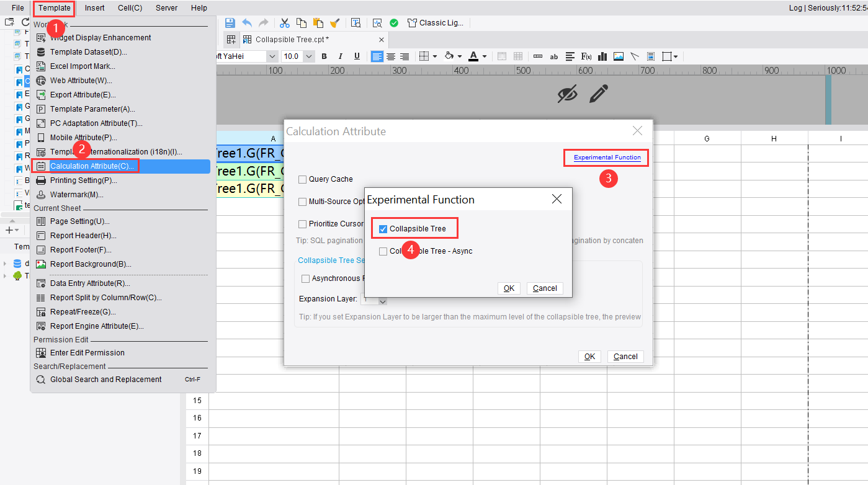Insert a chart using the bar chart icon

tap(602, 56)
